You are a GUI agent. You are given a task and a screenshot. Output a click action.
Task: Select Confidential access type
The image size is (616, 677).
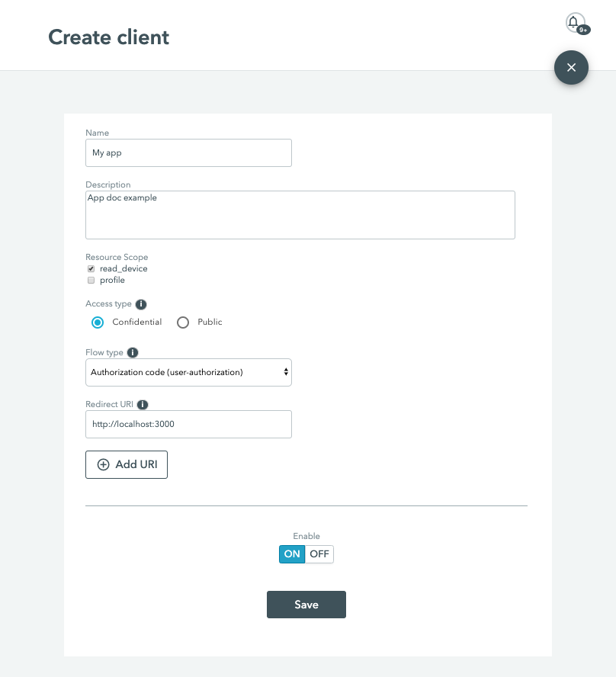98,322
